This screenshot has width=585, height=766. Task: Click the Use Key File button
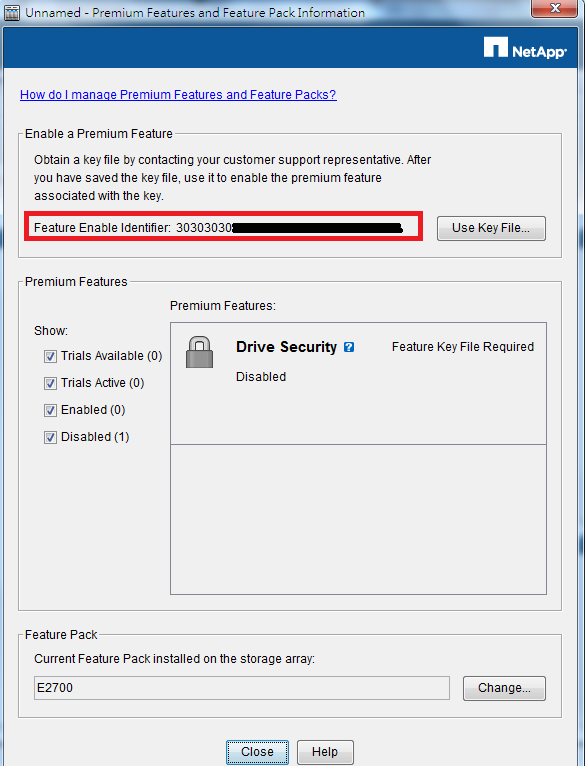coord(491,228)
